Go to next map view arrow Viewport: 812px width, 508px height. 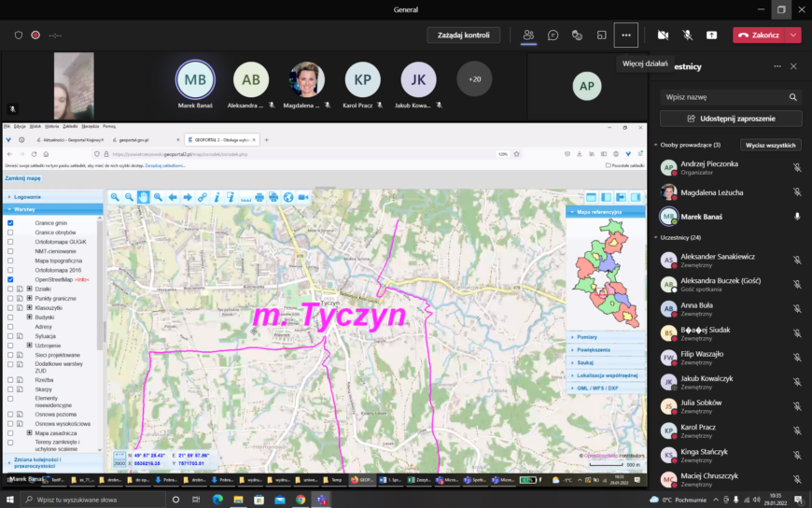[188, 197]
